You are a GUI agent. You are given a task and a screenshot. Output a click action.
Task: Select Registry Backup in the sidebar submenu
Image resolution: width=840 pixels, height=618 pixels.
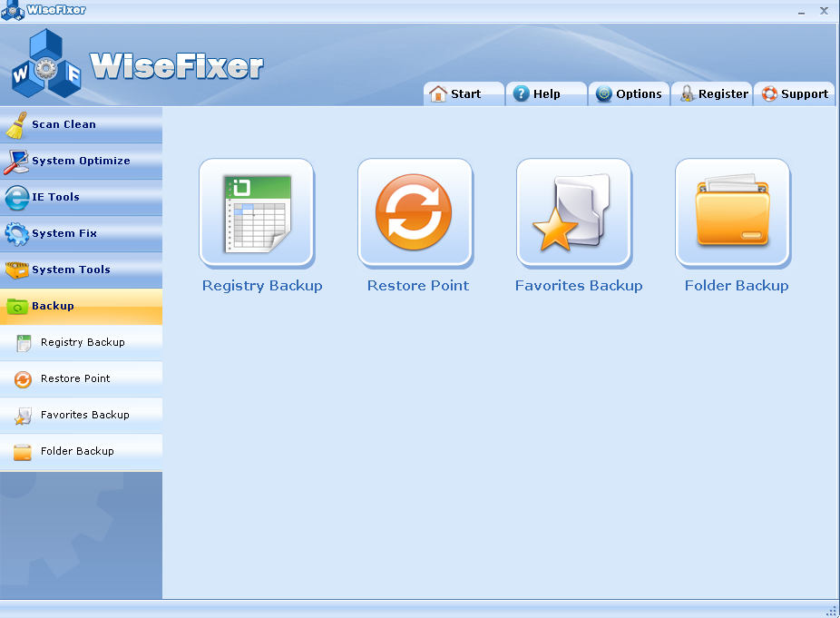83,342
